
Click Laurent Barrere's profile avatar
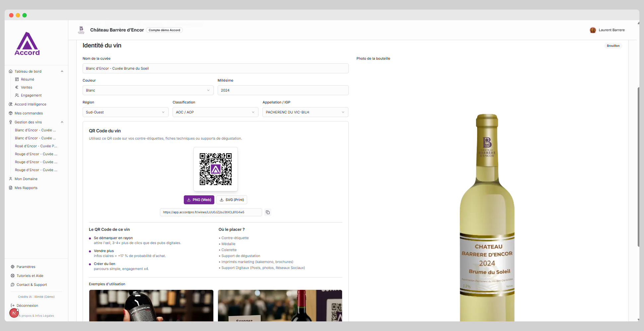click(593, 30)
